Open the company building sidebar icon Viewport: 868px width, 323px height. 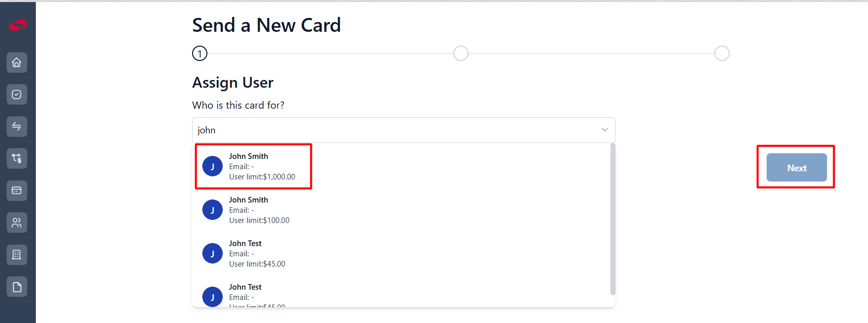click(x=17, y=255)
